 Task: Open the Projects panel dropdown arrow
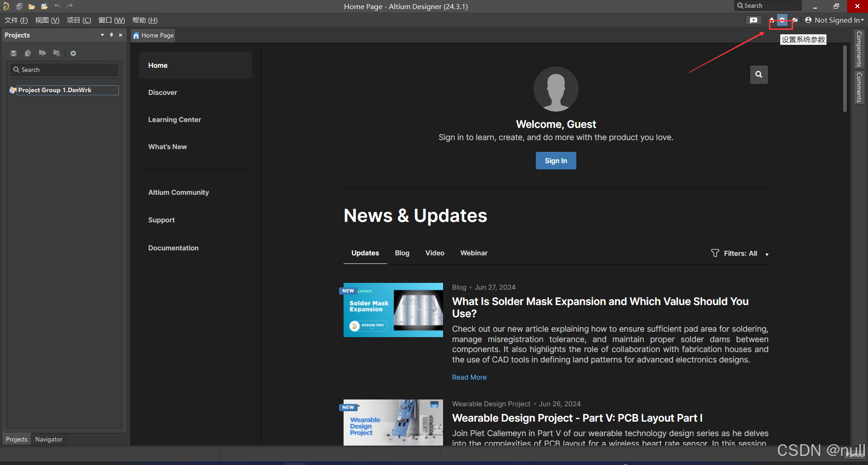point(102,35)
